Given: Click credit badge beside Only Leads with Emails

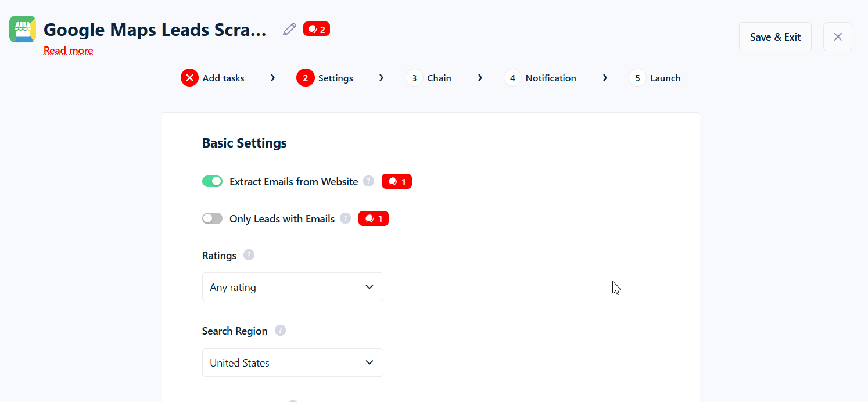Looking at the screenshot, I should tap(374, 218).
